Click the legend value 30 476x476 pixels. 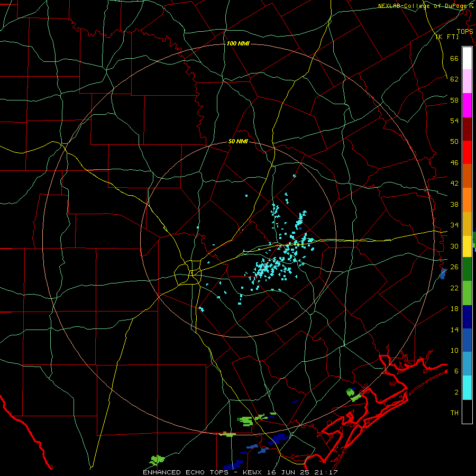(x=454, y=246)
